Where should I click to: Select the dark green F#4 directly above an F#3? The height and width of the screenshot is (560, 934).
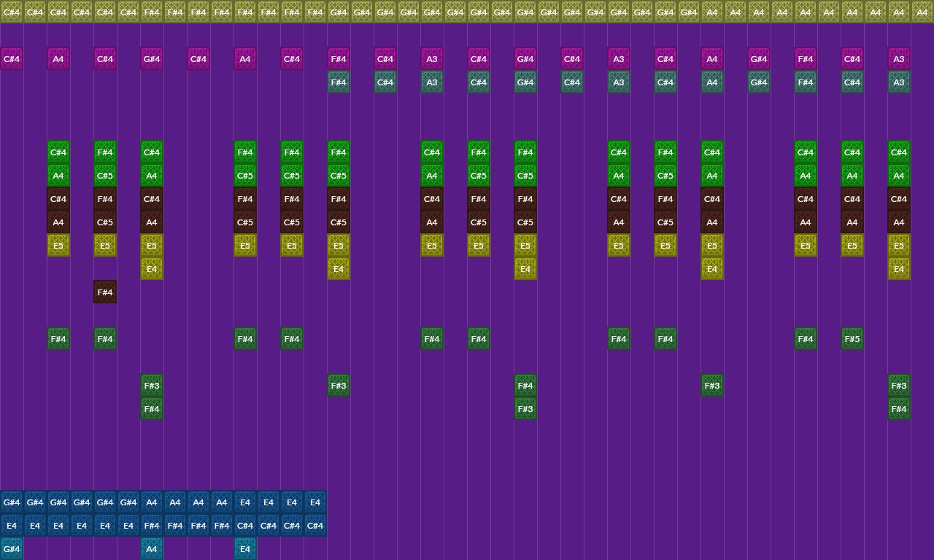(x=525, y=386)
